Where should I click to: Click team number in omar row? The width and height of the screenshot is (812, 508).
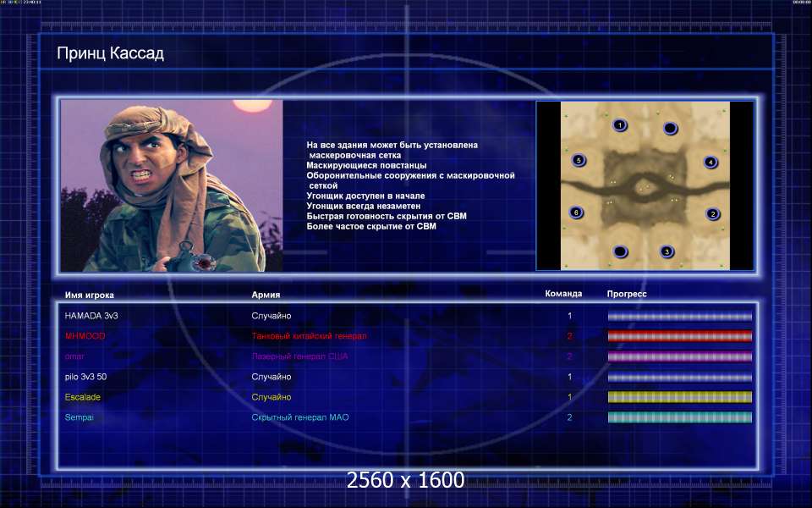569,356
